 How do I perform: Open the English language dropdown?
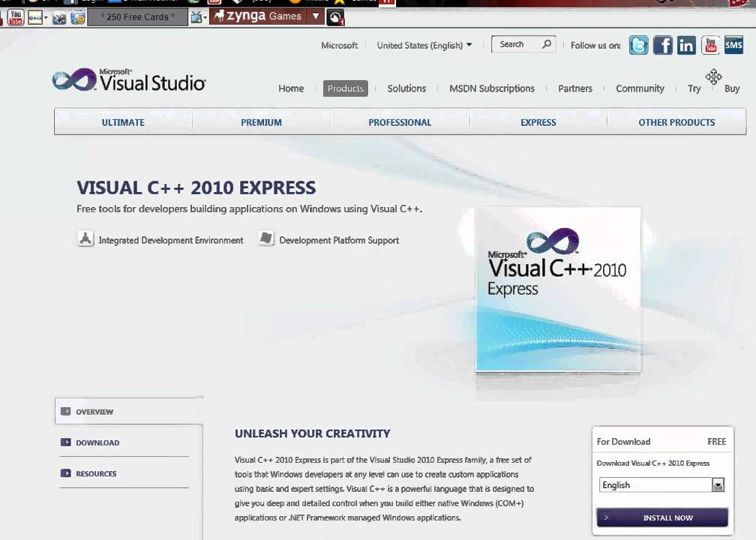[661, 484]
